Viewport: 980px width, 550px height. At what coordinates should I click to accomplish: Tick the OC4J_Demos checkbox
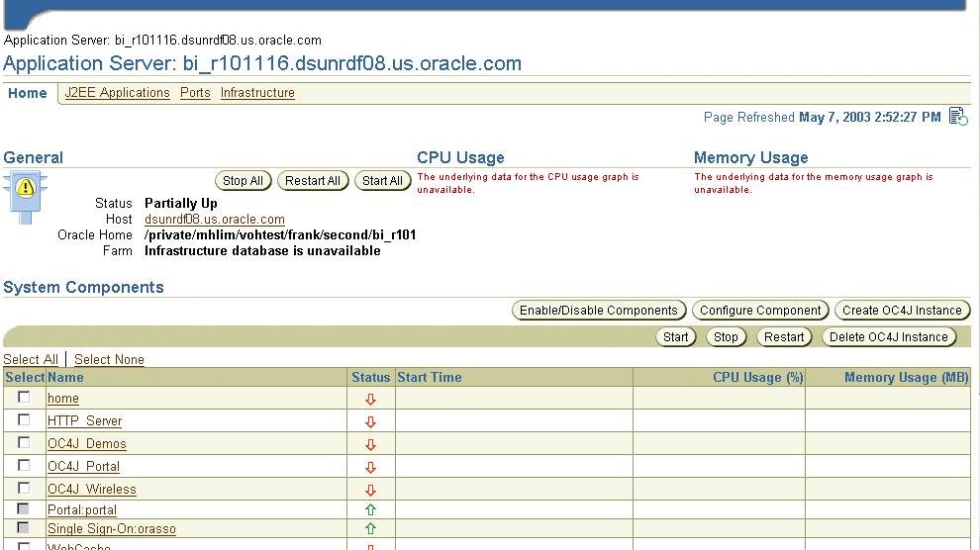(x=24, y=442)
